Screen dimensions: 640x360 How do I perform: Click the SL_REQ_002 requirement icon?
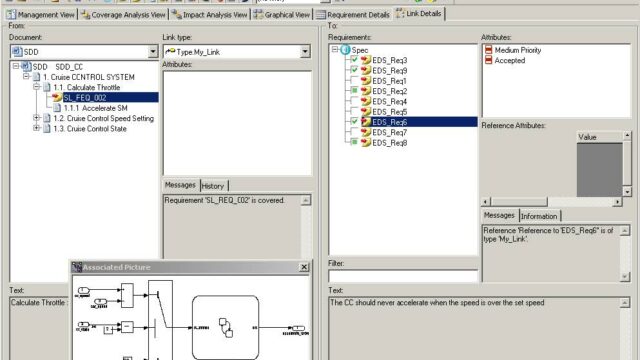[57, 98]
